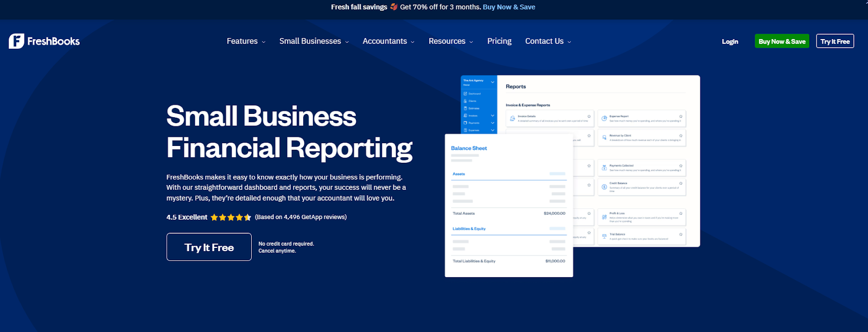Select the Estimates icon in the preview sidebar

point(465,108)
